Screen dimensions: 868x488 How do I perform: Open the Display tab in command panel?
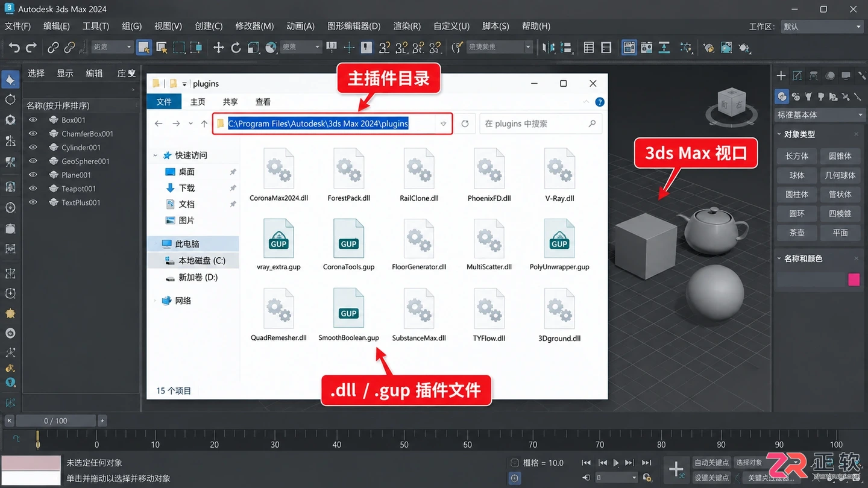coord(846,75)
